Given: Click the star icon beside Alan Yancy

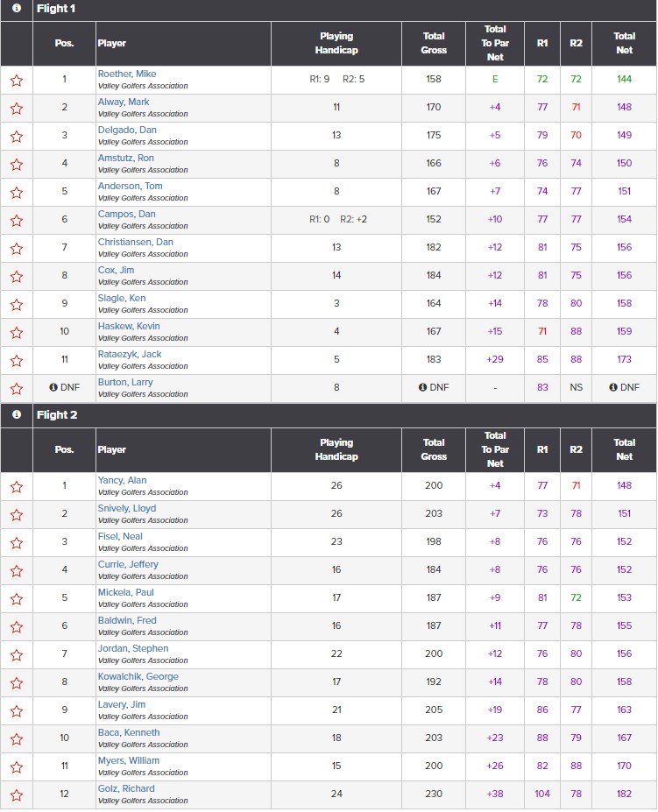Looking at the screenshot, I should pos(17,487).
